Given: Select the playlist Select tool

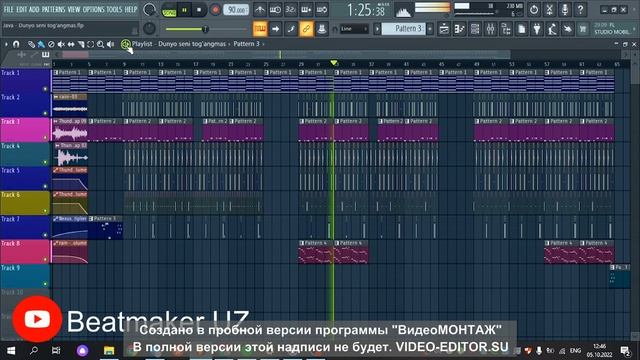Looking at the screenshot, I should coord(91,44).
